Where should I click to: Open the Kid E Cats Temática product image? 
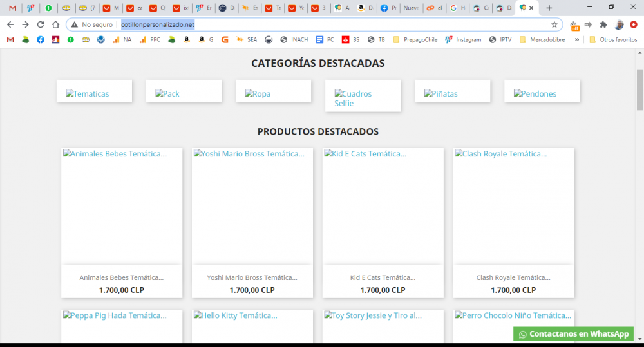click(x=383, y=207)
